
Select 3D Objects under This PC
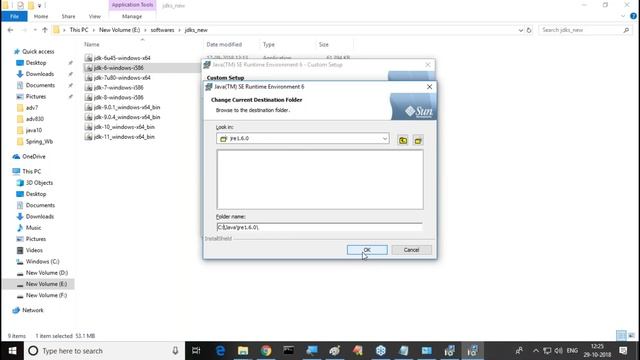tap(39, 182)
